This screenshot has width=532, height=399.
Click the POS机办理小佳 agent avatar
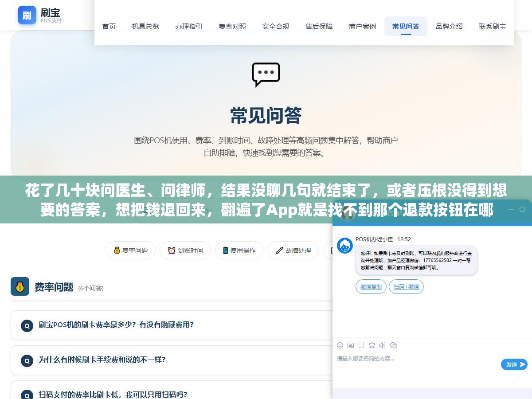[345, 245]
